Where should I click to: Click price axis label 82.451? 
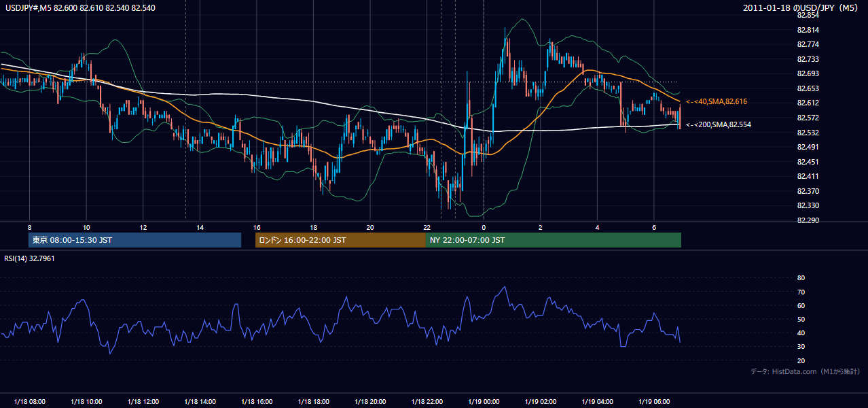[808, 162]
